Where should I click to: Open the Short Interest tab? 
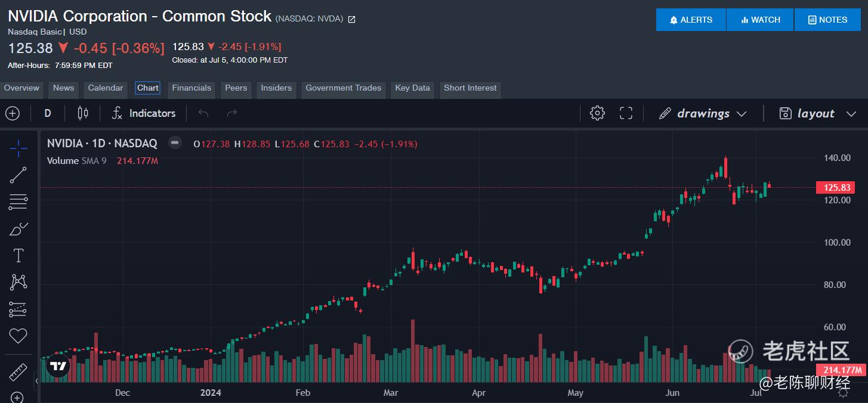pos(470,88)
